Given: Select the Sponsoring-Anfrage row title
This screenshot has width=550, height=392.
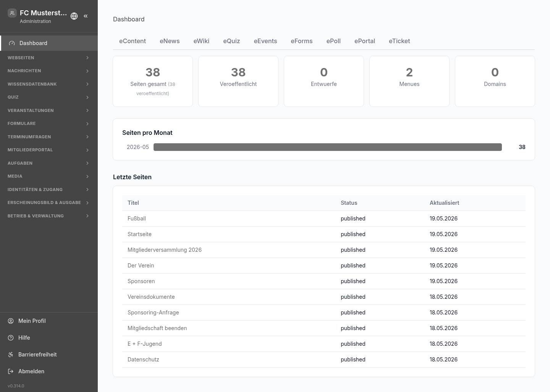Looking at the screenshot, I should pos(153,313).
